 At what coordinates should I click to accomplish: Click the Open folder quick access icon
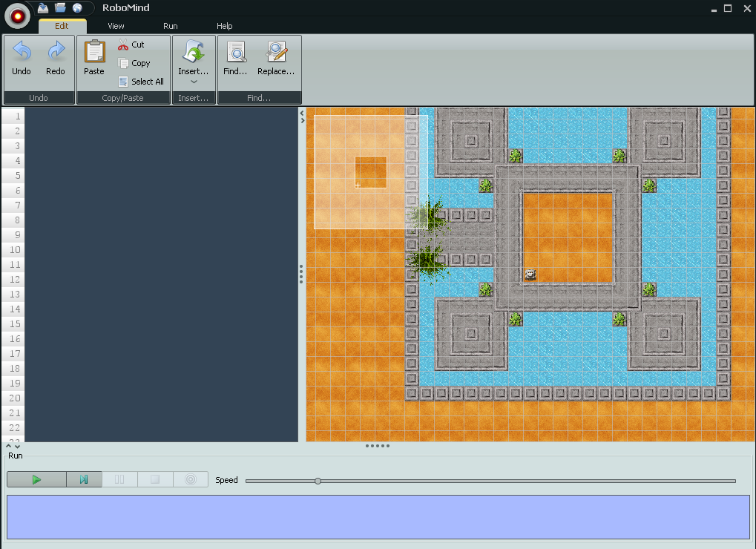(60, 7)
